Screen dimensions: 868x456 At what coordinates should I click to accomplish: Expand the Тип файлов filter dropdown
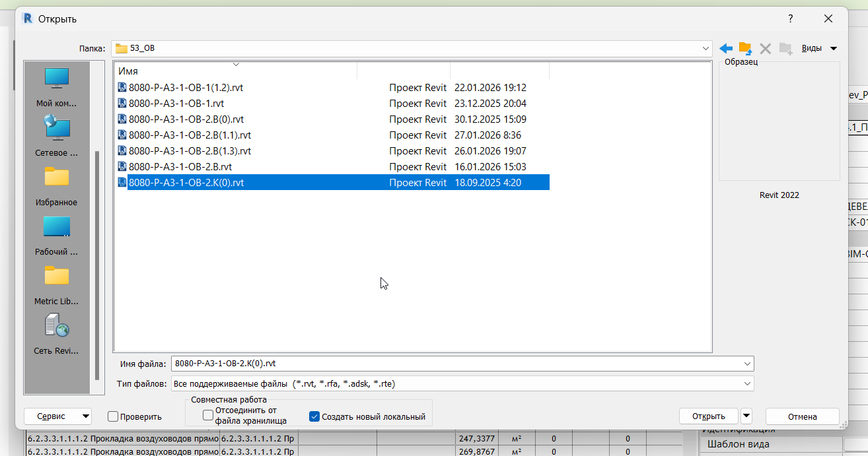tap(747, 383)
